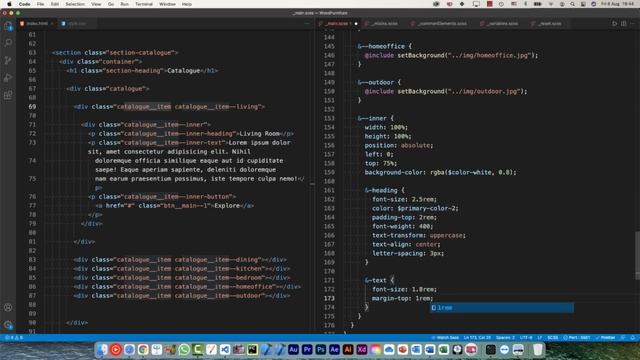Viewport: 640px width, 360px height.
Task: Switch to the _commonElements.scss tab
Action: 442,24
